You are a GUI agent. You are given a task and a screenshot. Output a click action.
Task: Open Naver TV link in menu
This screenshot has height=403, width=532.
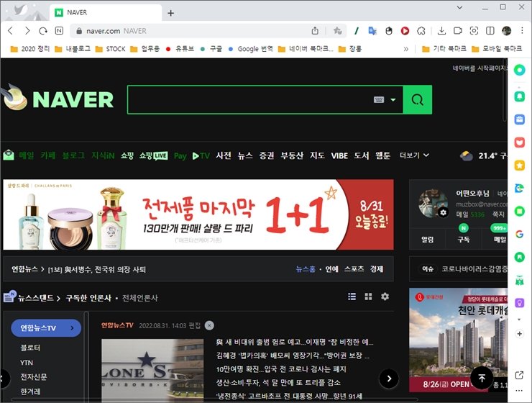[201, 155]
